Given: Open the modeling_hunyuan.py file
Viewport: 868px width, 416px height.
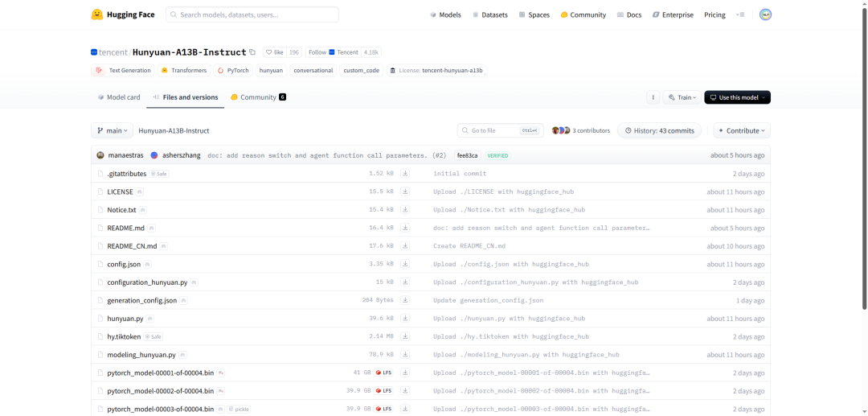Looking at the screenshot, I should [x=141, y=355].
